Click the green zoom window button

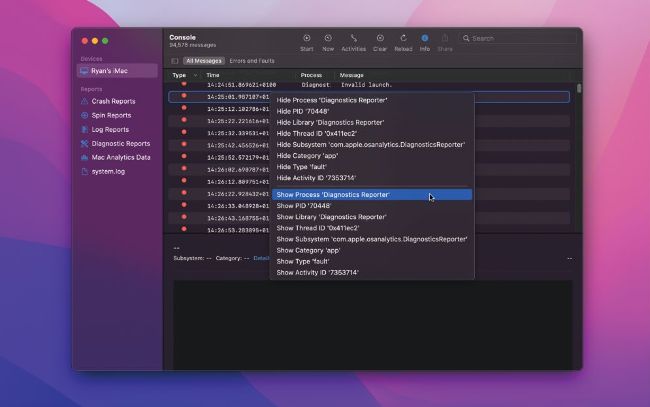(105, 41)
